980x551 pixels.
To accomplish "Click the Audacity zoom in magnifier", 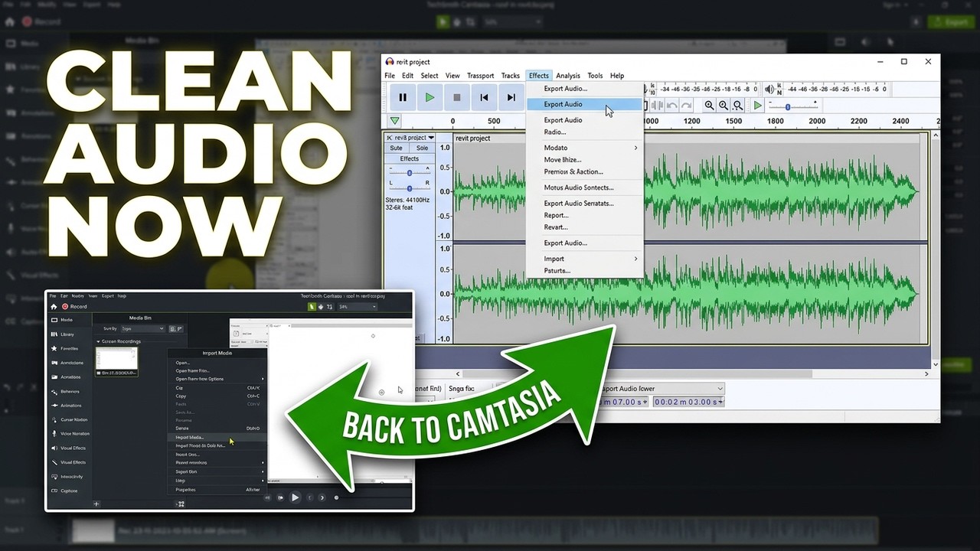I will [709, 106].
